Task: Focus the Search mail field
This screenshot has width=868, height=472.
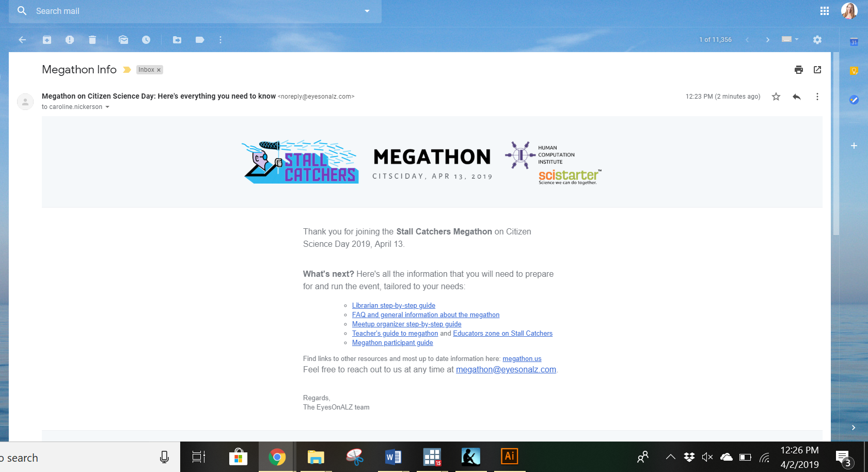Action: (x=195, y=11)
